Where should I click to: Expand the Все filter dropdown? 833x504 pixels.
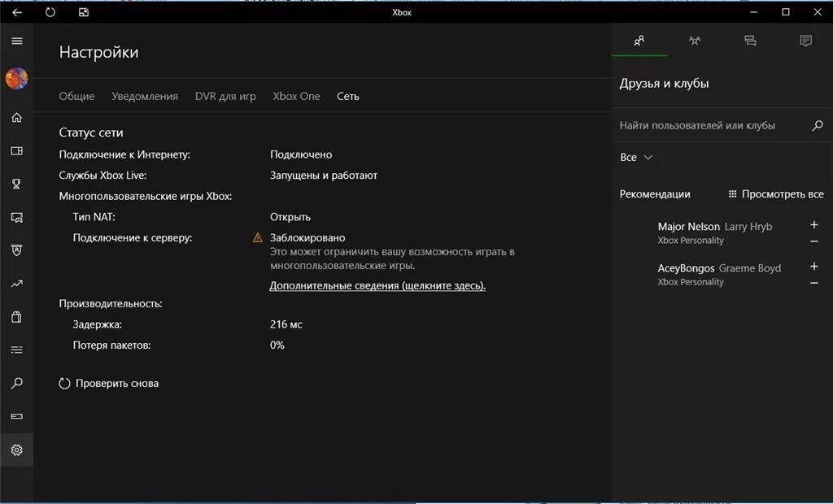point(636,157)
